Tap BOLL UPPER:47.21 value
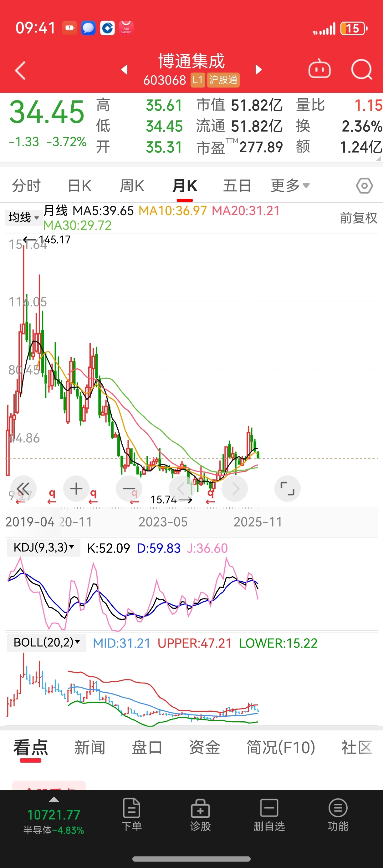383x868 pixels. pos(195,643)
